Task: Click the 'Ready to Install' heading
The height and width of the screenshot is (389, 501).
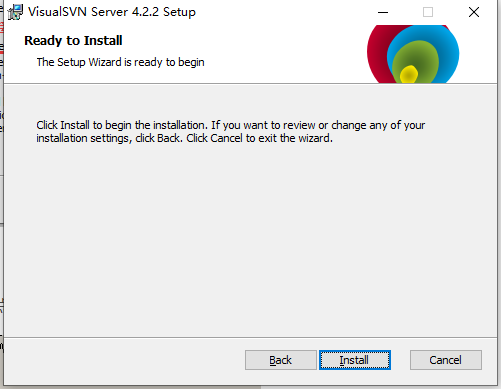Action: 73,41
